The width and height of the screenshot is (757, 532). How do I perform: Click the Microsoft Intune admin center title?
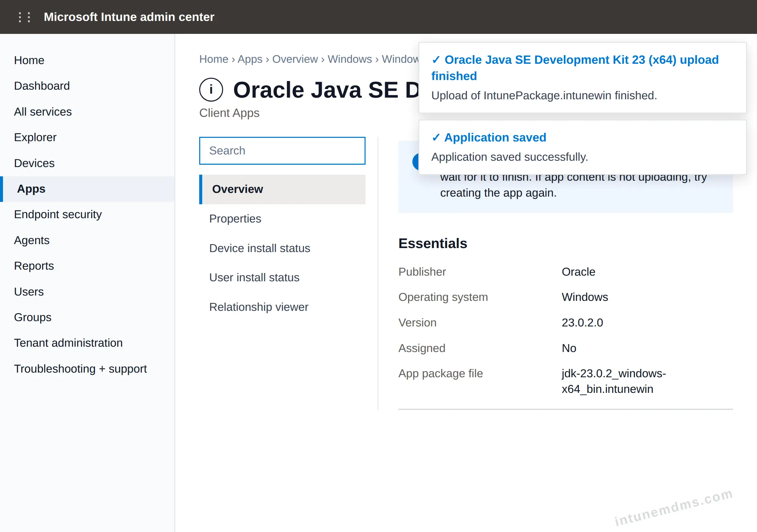(129, 17)
